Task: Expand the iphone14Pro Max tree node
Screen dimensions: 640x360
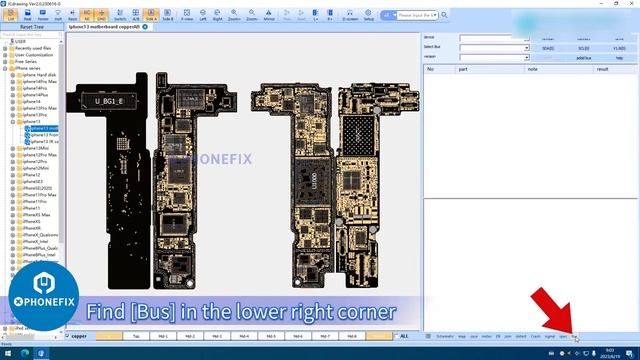Action: coord(13,82)
